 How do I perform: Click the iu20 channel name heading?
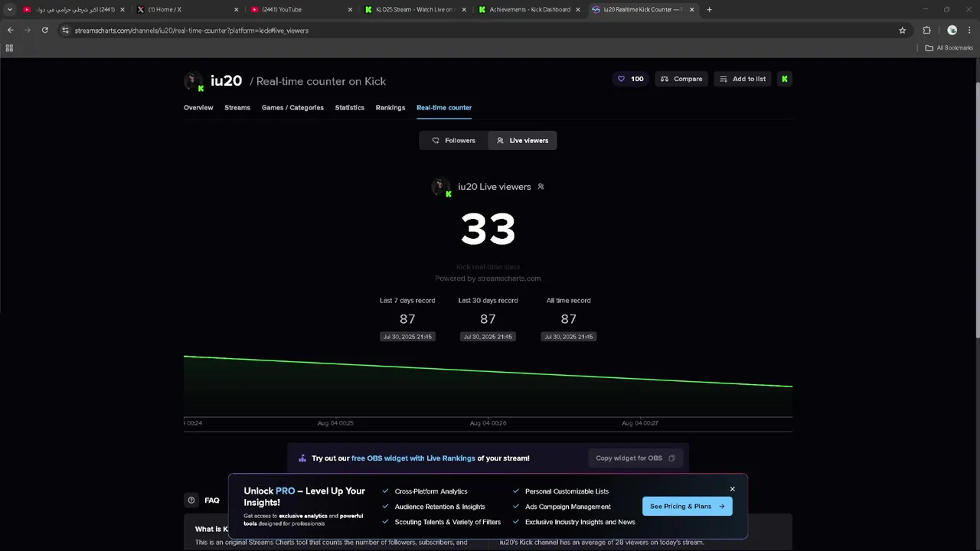(226, 80)
